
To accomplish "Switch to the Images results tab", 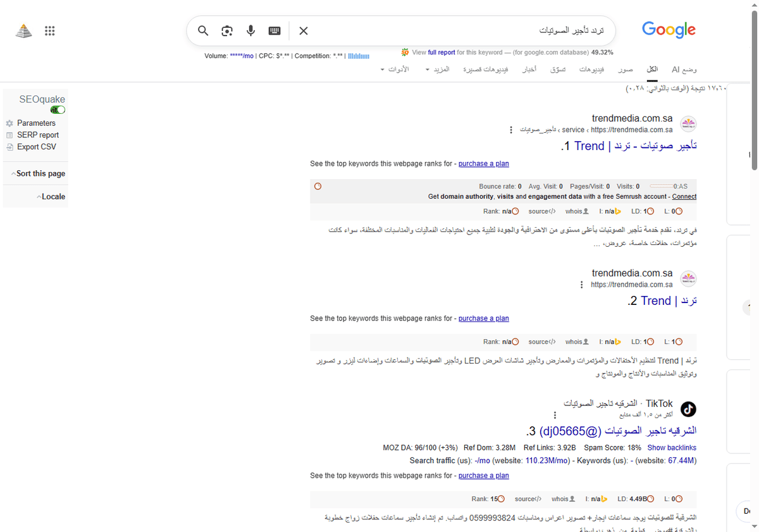I will point(625,70).
